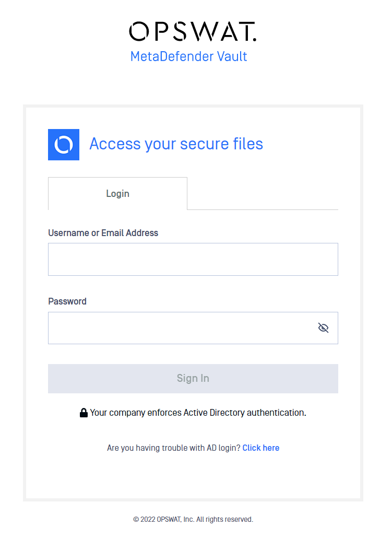Select the Login tab
Screen dimensions: 392x538
click(x=117, y=193)
